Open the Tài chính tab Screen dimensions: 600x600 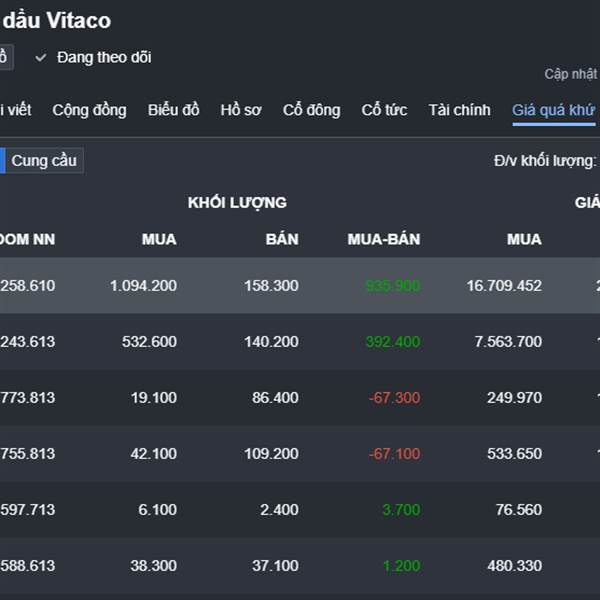click(459, 110)
